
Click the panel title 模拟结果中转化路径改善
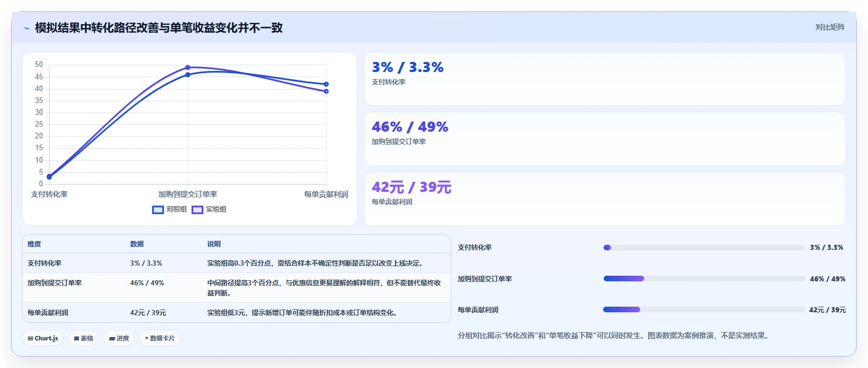pos(159,28)
